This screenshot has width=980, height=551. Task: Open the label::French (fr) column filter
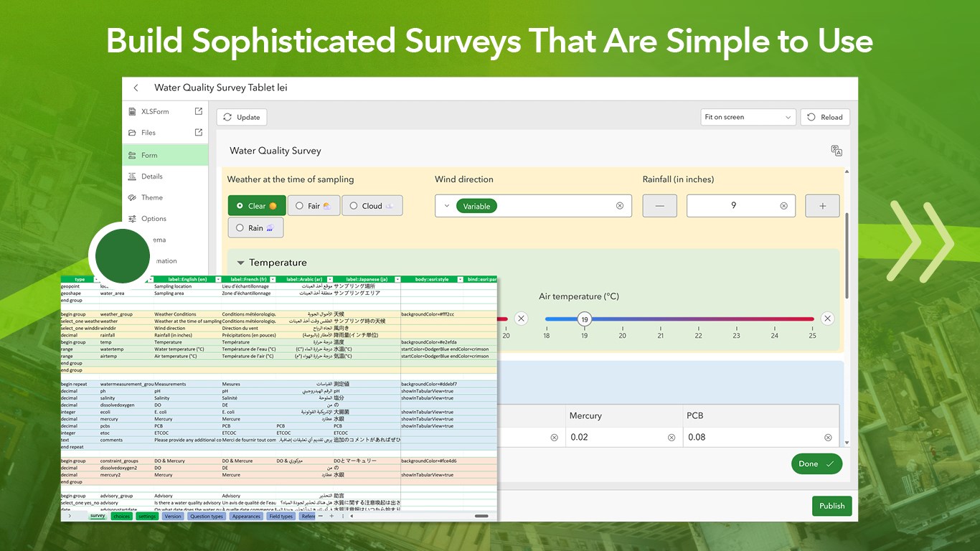point(273,279)
